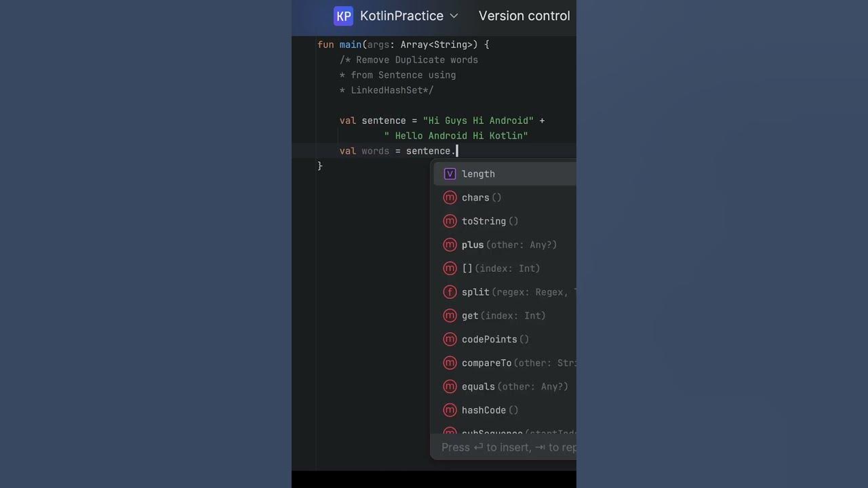Choose plus(other: Any?) from the completion list

(509, 245)
